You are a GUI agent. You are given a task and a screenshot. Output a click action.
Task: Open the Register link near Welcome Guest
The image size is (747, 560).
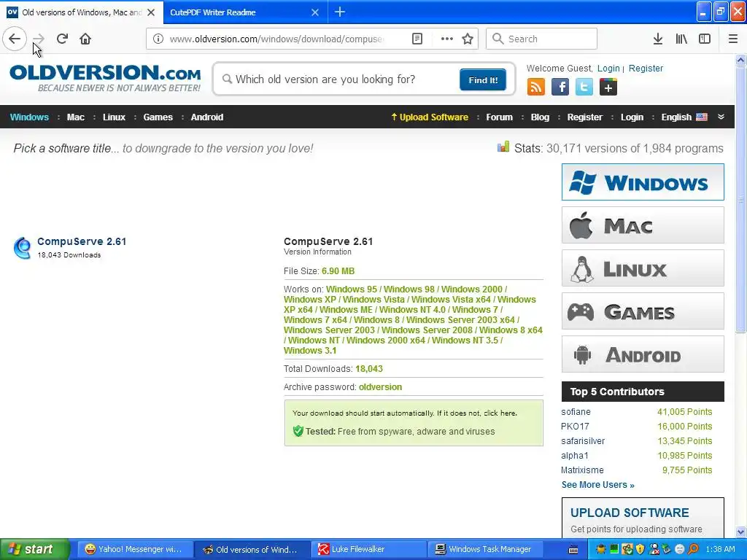[646, 68]
